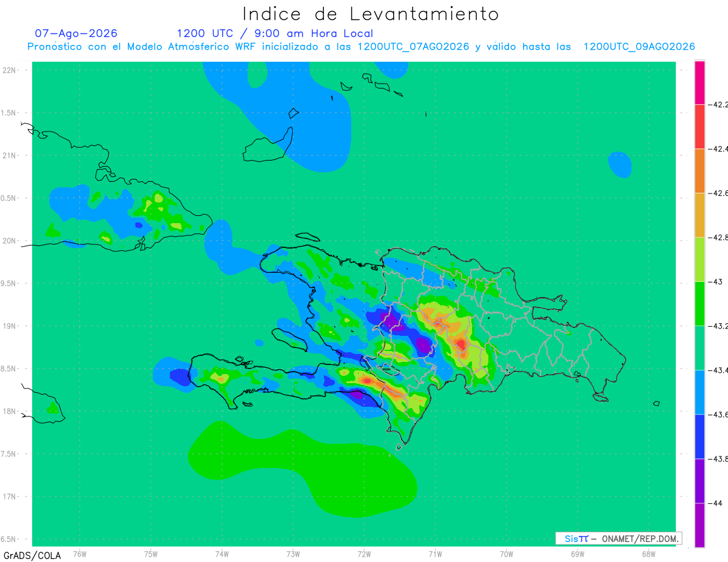
Task: Click the "18N" latitude label
Action: (x=10, y=411)
